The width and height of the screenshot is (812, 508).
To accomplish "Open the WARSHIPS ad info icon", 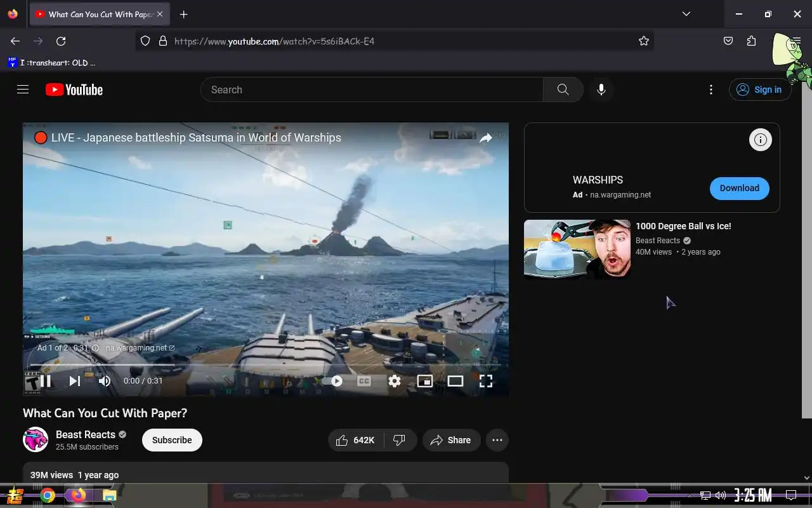I will point(761,140).
